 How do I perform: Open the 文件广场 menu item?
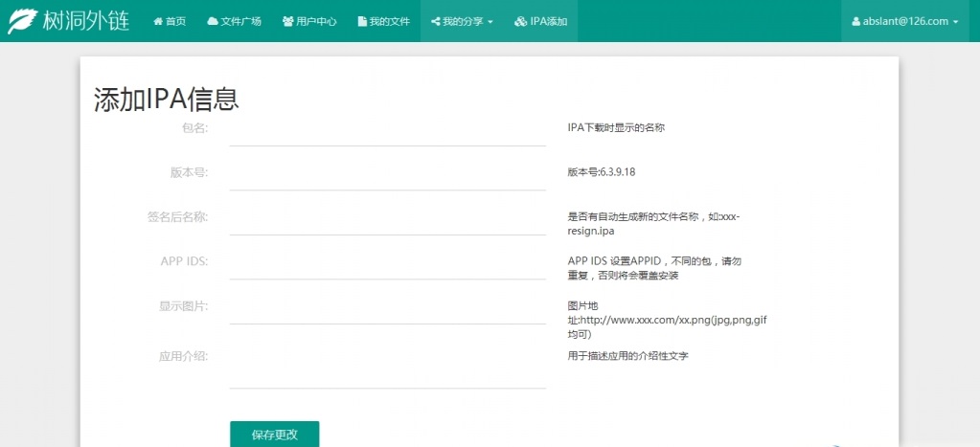[234, 21]
